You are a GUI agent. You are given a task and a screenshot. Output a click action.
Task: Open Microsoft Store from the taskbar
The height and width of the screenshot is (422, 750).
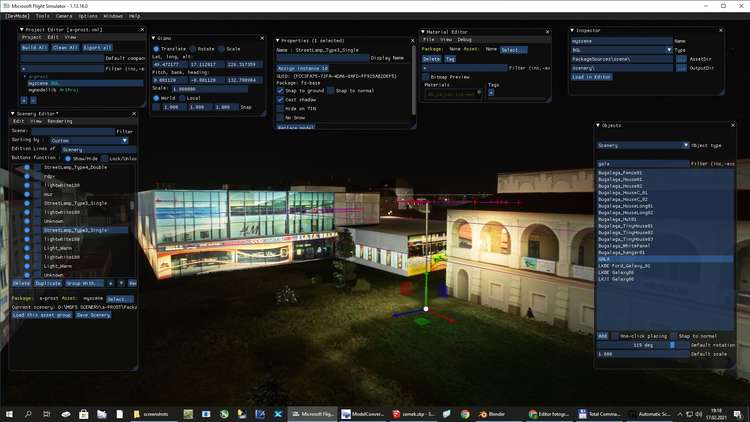(84, 414)
